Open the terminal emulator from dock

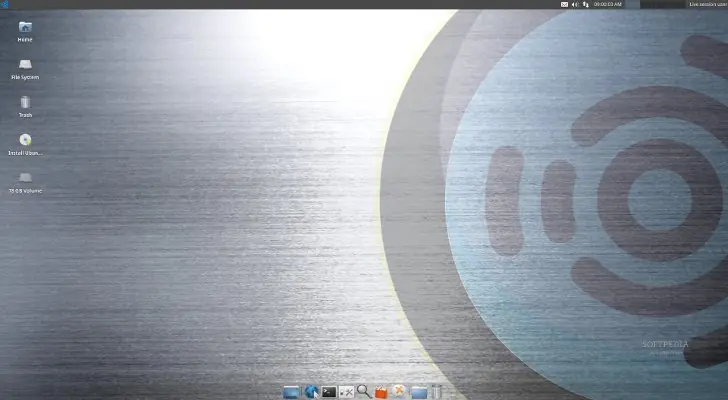tap(329, 392)
